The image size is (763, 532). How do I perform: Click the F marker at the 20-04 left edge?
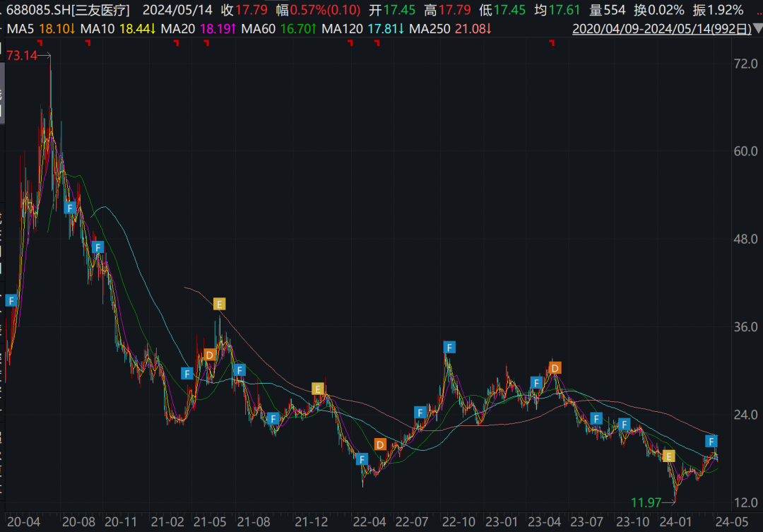pos(11,301)
